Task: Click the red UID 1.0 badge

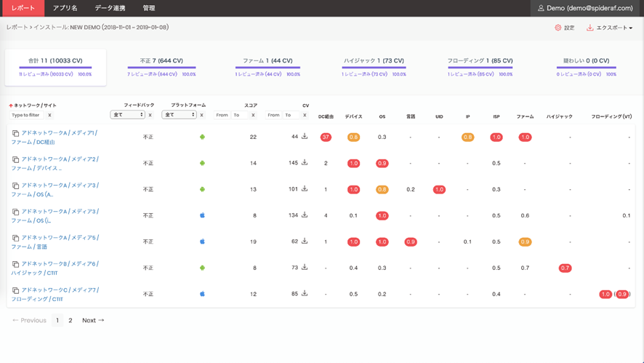Action: [439, 190]
